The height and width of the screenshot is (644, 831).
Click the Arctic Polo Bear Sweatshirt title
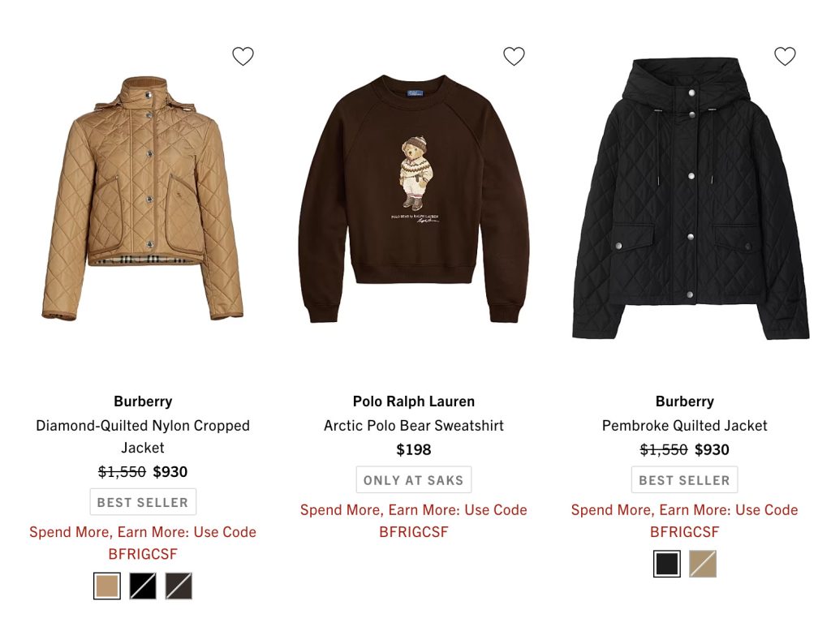pos(414,426)
